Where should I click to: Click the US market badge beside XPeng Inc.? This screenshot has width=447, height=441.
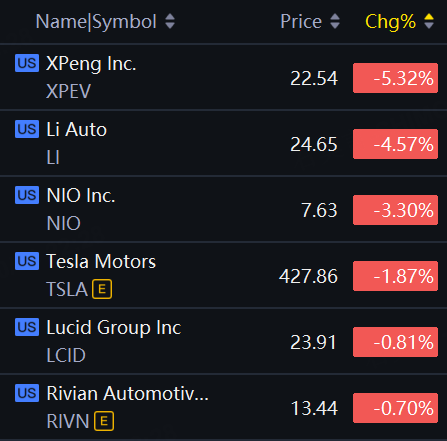pyautogui.click(x=27, y=63)
